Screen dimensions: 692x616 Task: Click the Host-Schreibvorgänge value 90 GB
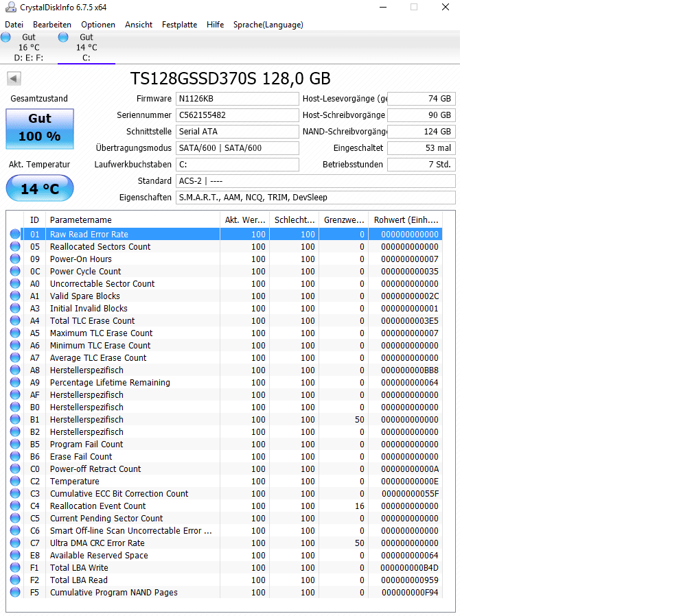coord(422,115)
